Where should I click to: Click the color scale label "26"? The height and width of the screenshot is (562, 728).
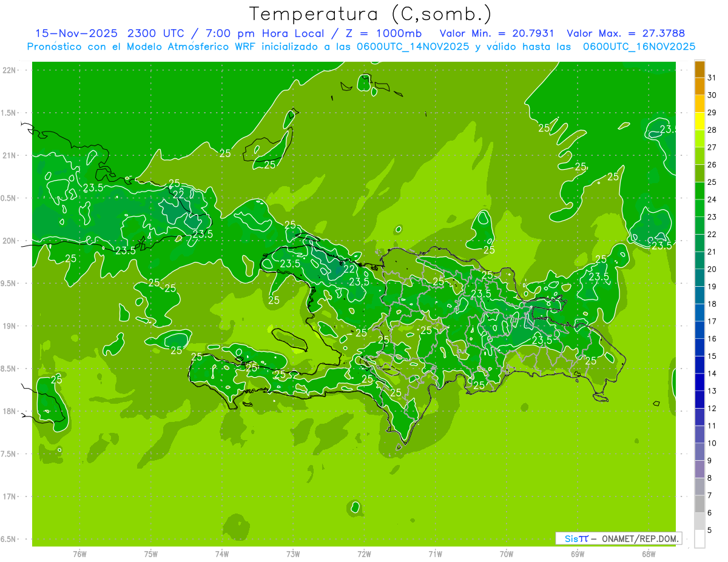(712, 164)
